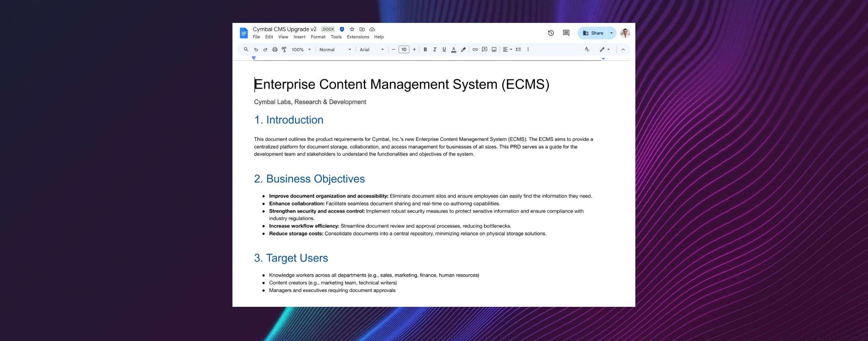Click the bold text Strengthen security and access control:

(x=317, y=211)
